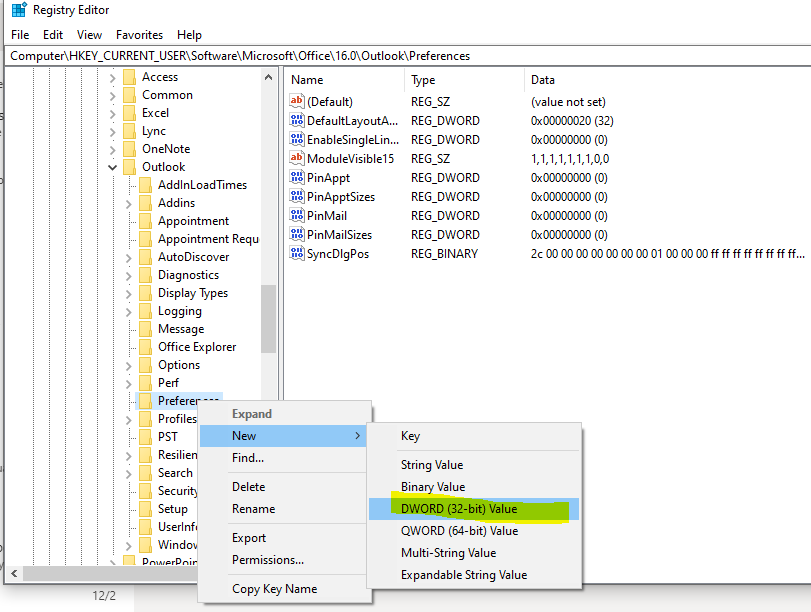Click the registry path address bar
This screenshot has height=612, width=811.
[x=400, y=56]
